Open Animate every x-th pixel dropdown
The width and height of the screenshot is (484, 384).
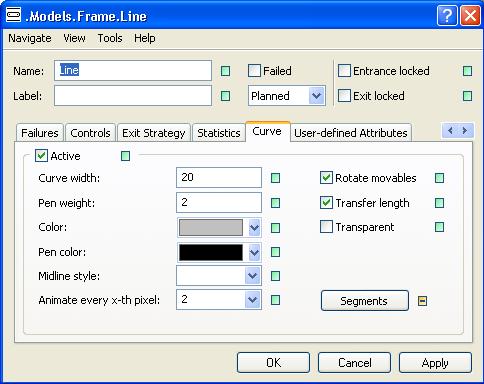[252, 300]
